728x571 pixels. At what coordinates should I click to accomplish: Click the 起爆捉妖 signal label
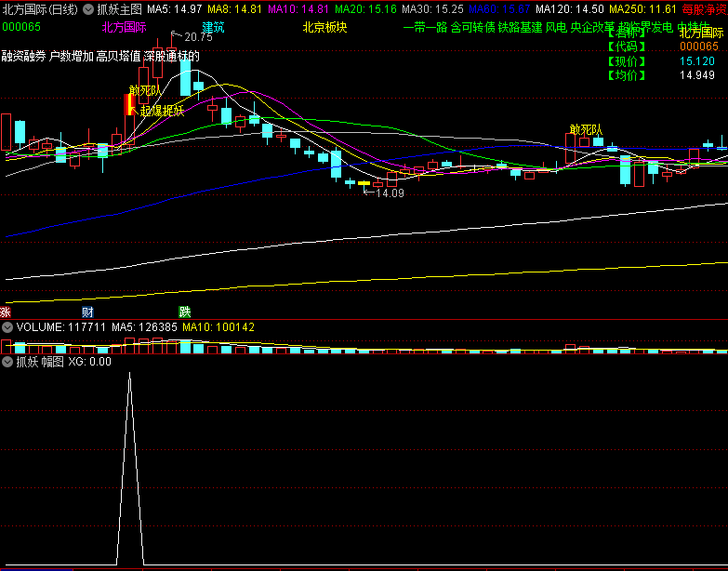click(162, 111)
